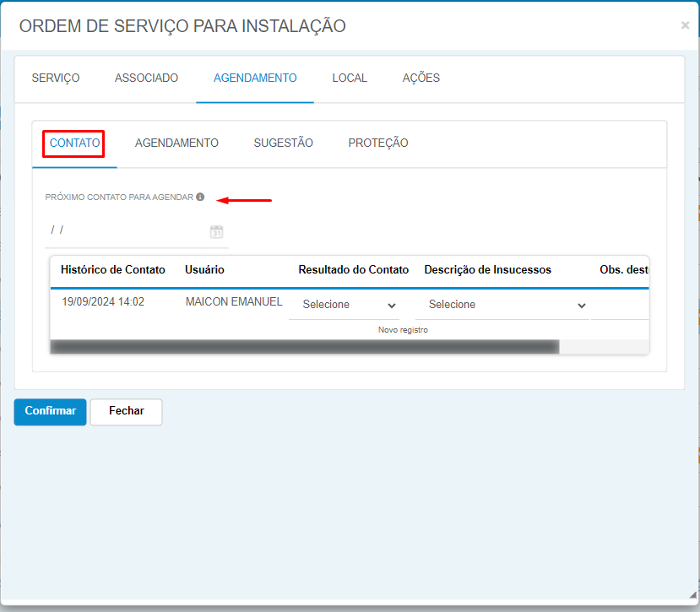The height and width of the screenshot is (612, 700).
Task: Click the Obs. text field in the row
Action: (620, 305)
